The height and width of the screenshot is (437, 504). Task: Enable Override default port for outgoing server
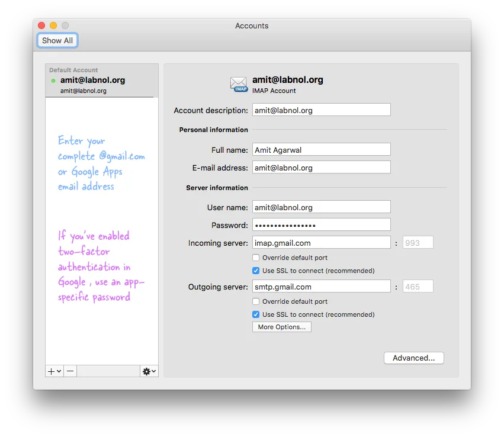pyautogui.click(x=256, y=301)
